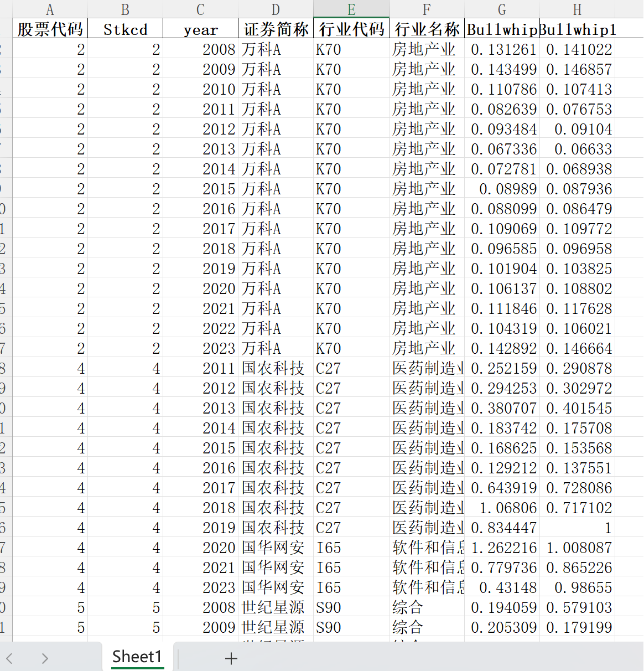Image resolution: width=644 pixels, height=671 pixels.
Task: Select the cell with value 0.110786
Action: coord(502,89)
